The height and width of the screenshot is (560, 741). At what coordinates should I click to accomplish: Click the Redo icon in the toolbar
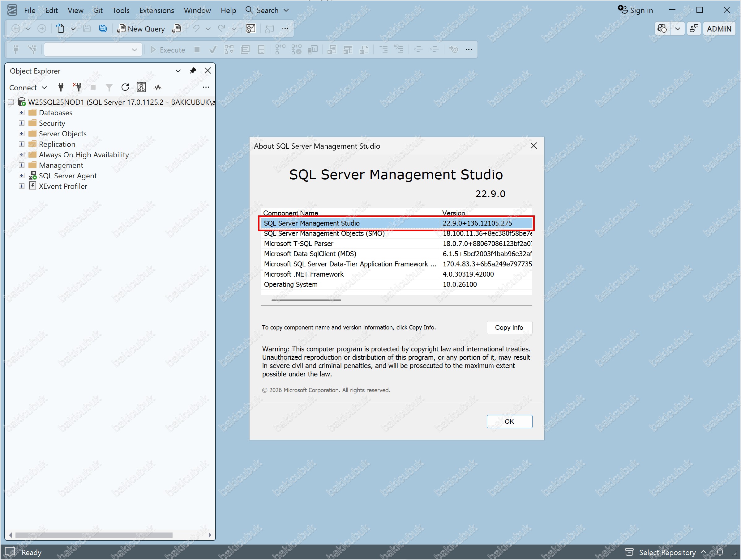221,28
